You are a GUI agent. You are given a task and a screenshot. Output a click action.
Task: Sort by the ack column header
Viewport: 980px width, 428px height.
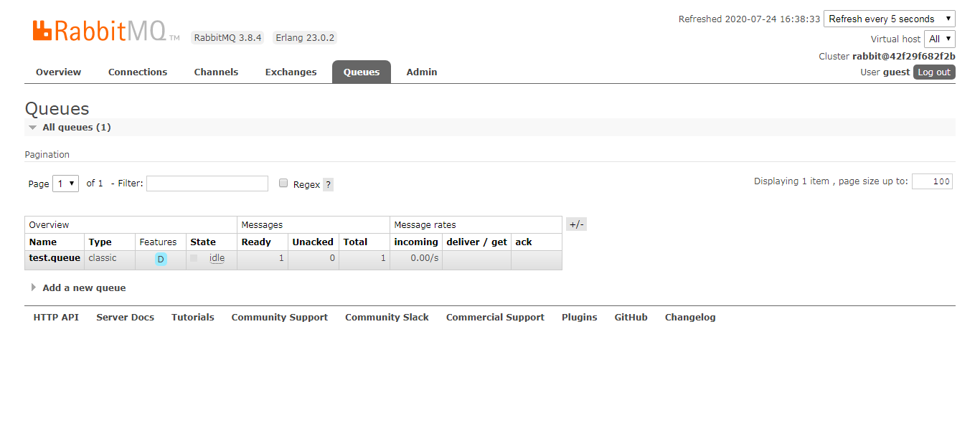[524, 242]
